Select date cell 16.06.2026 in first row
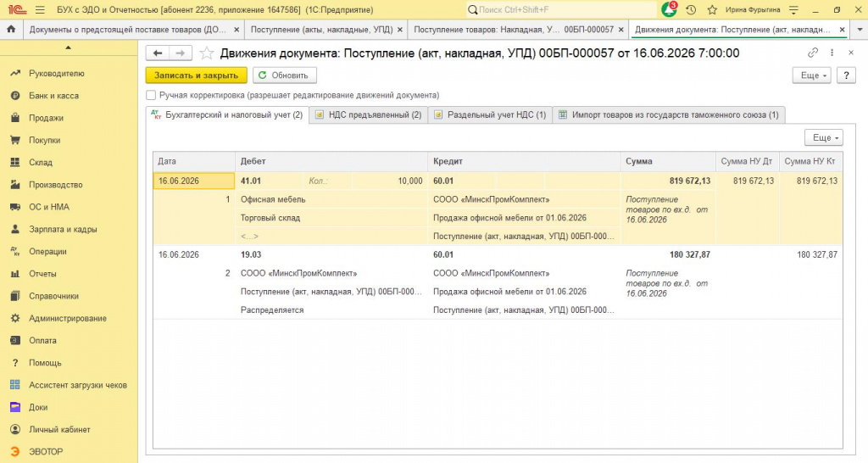 tap(194, 181)
